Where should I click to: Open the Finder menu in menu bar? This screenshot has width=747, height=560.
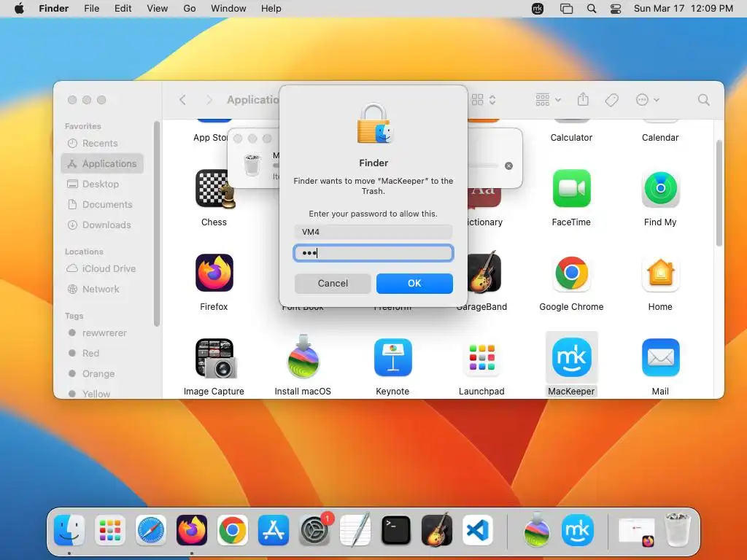tap(54, 9)
